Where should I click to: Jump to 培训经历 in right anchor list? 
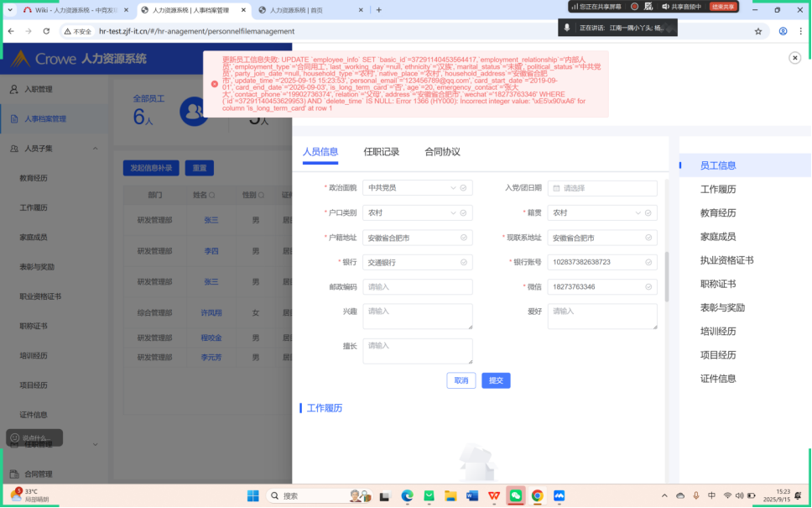tap(718, 331)
